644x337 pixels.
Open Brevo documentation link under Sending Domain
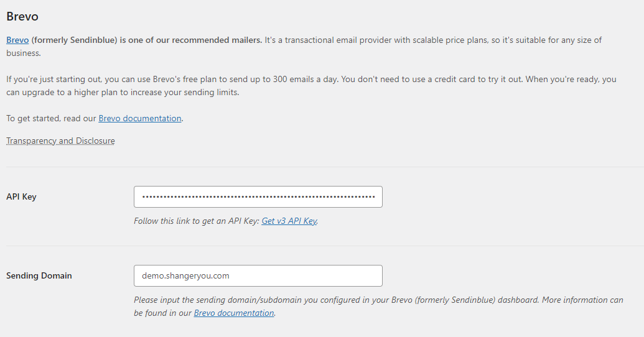coord(234,313)
